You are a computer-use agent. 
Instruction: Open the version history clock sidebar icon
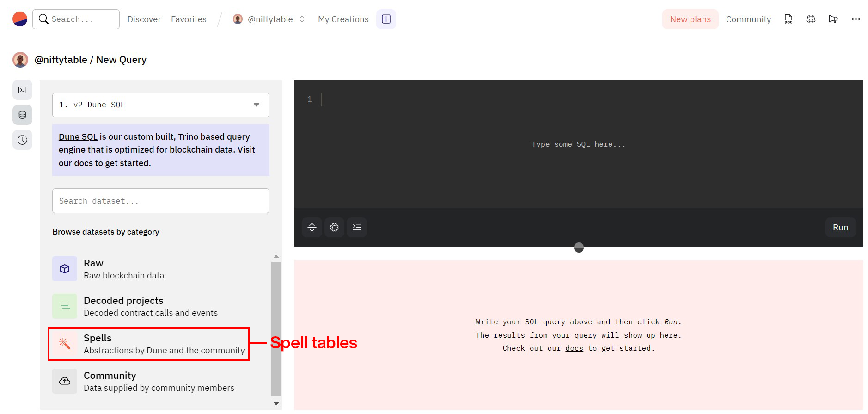(x=22, y=140)
